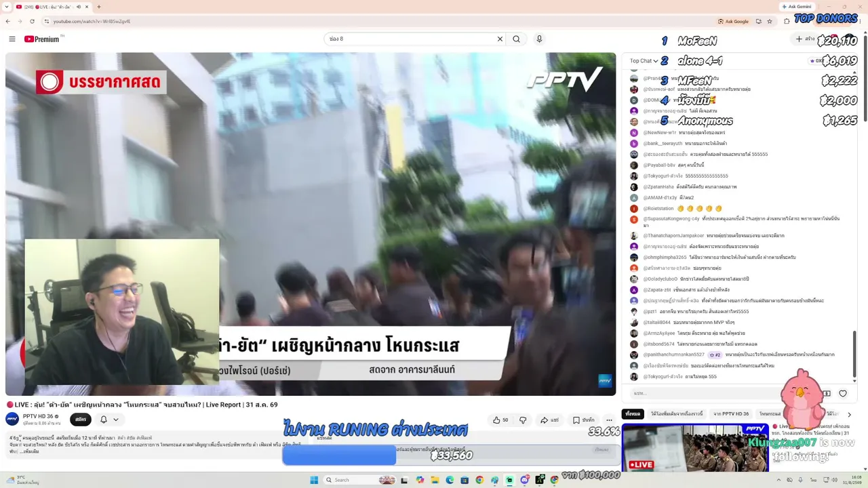The height and width of the screenshot is (488, 868).
Task: Click chat username @ZpatanHaha
Action: point(658,187)
